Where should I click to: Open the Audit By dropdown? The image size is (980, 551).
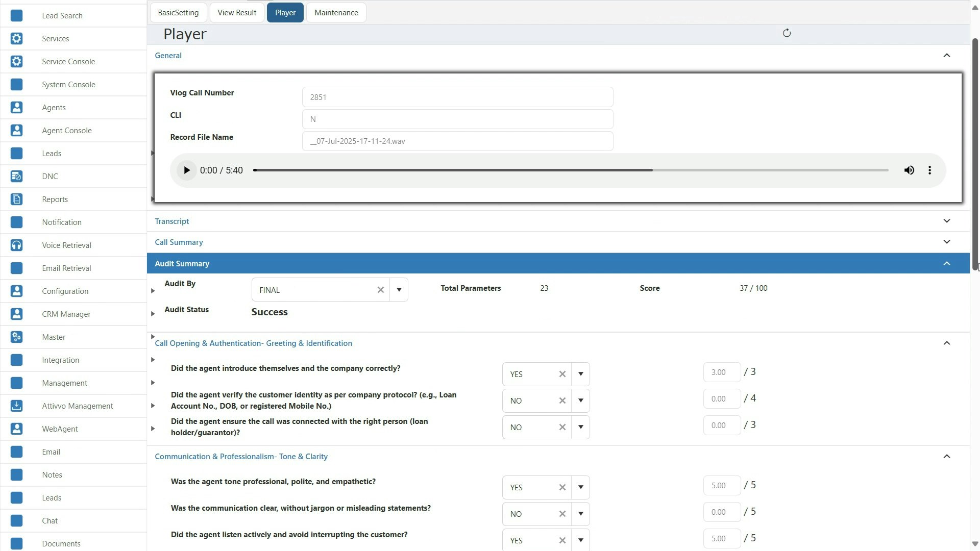[399, 289]
